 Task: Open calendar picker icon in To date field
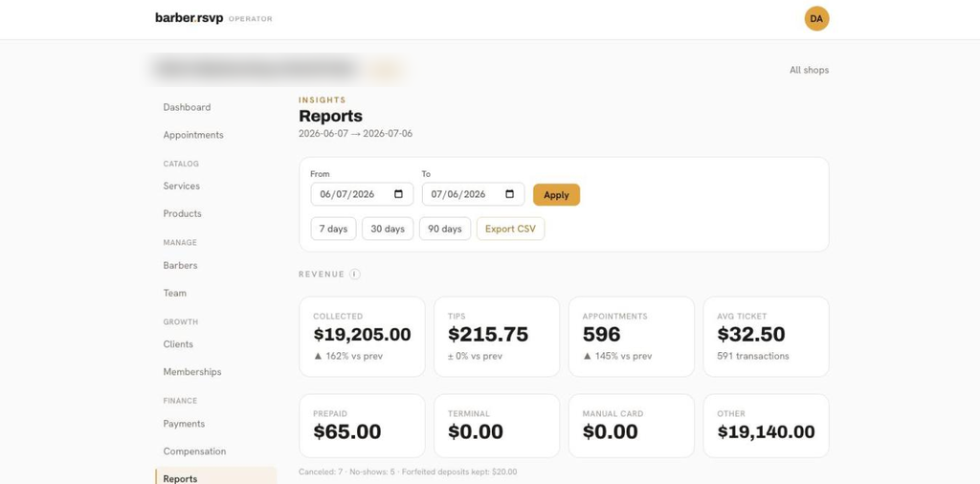pos(509,194)
